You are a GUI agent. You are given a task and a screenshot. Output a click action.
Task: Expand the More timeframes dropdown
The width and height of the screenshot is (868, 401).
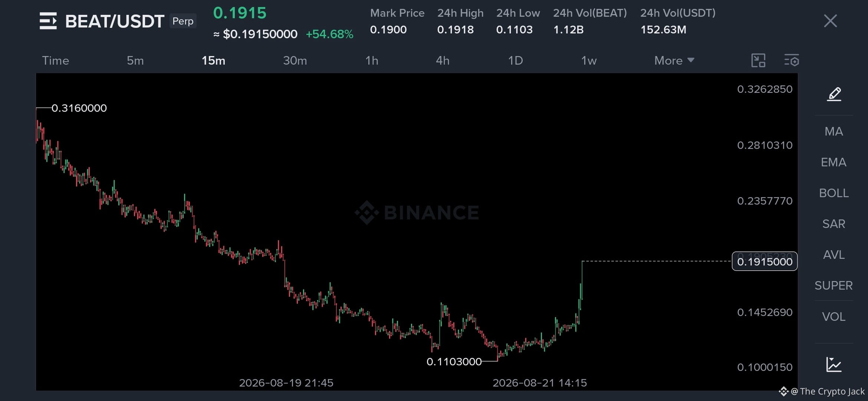pos(674,61)
